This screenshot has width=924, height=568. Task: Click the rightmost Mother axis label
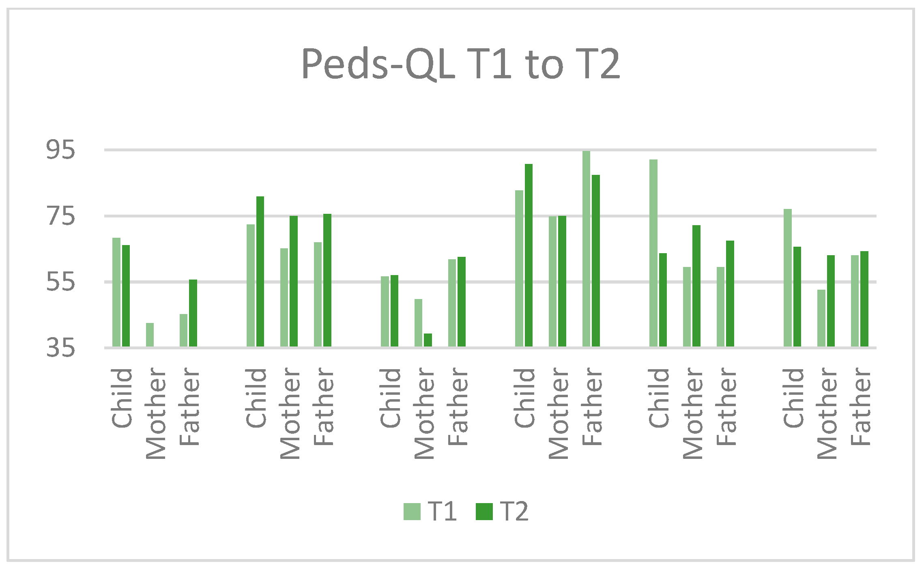point(827,413)
